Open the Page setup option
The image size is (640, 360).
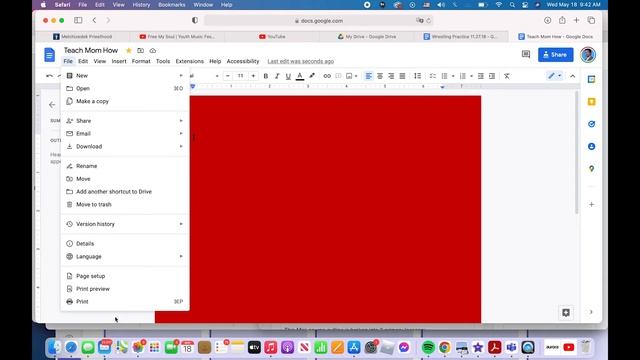[x=125, y=276]
